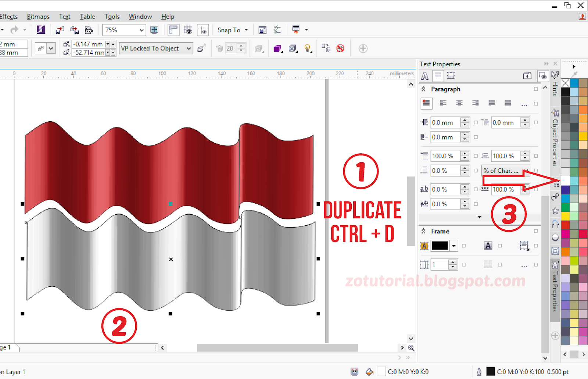Open the Text menu
The image size is (588, 379).
65,17
